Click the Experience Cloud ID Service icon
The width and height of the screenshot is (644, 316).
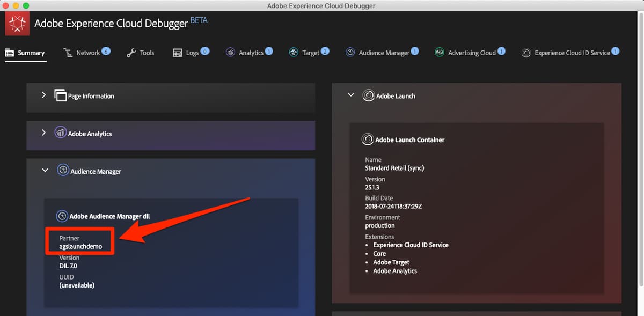point(525,52)
